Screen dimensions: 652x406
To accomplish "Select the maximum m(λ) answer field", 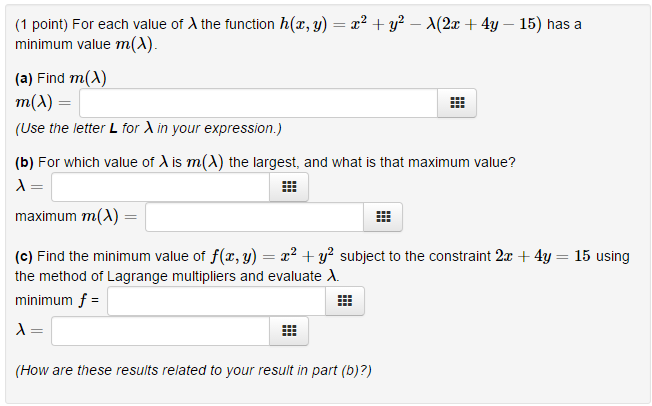I will point(254,217).
